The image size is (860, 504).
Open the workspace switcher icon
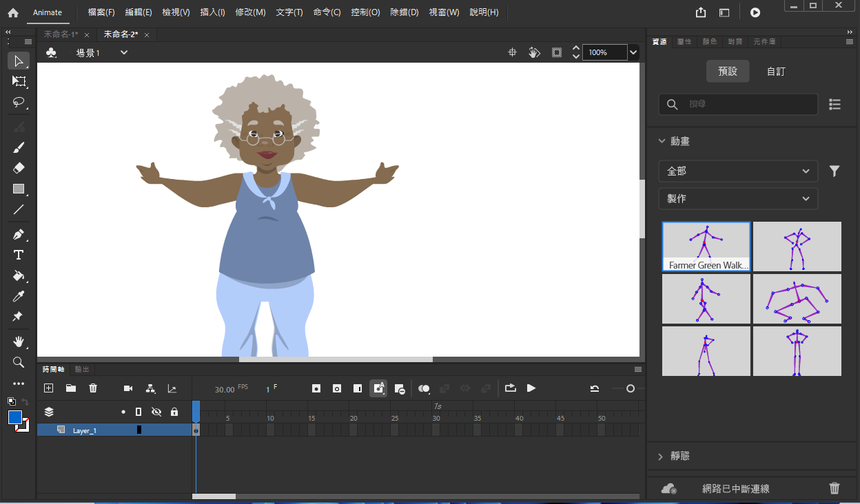(x=724, y=12)
